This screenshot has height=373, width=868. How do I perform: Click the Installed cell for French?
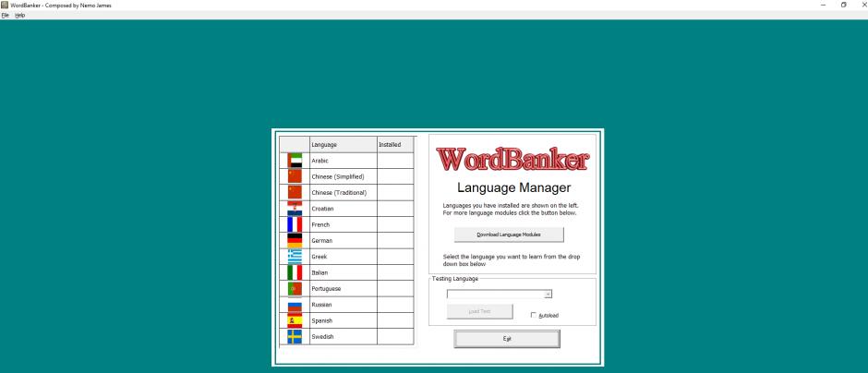point(395,224)
